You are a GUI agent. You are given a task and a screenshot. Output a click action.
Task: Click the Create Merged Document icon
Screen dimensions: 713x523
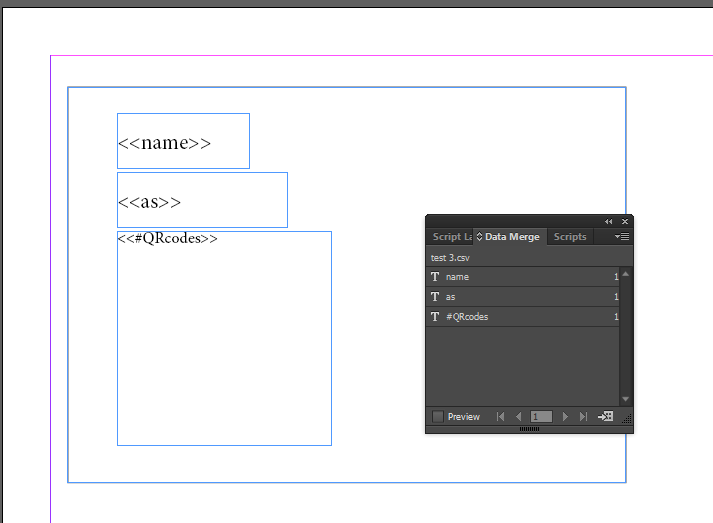coord(605,417)
